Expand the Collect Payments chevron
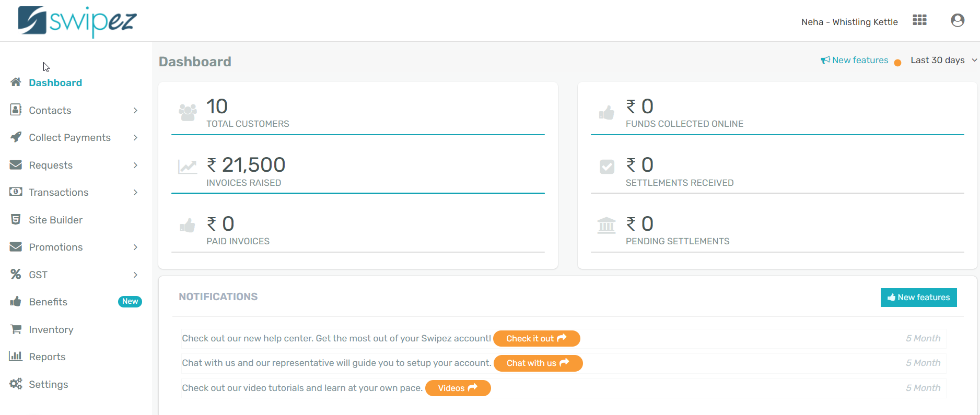The image size is (980, 415). click(x=135, y=137)
